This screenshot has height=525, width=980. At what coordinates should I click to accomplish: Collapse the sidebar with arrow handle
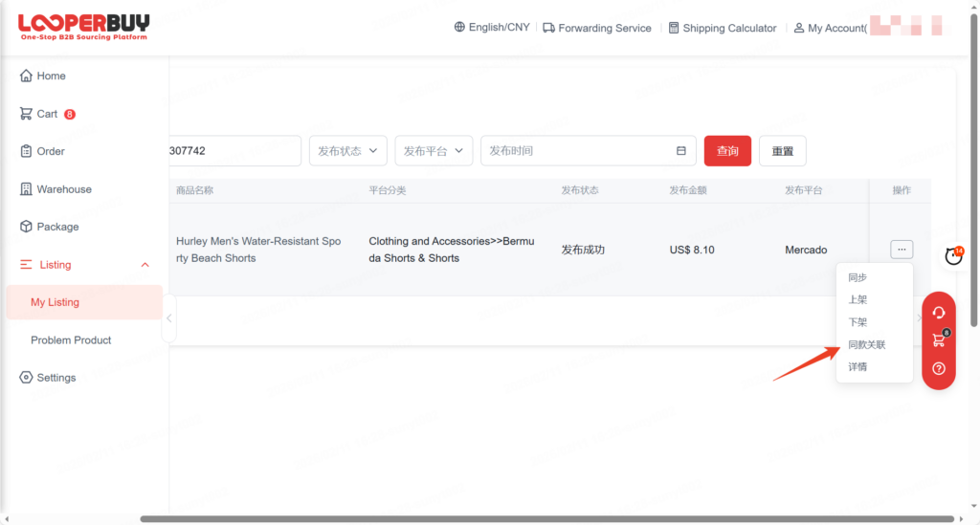coord(169,319)
